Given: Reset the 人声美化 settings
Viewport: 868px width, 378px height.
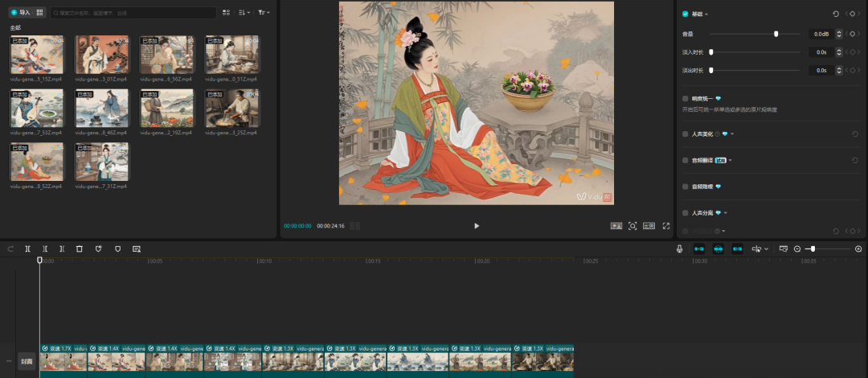Looking at the screenshot, I should [x=855, y=134].
